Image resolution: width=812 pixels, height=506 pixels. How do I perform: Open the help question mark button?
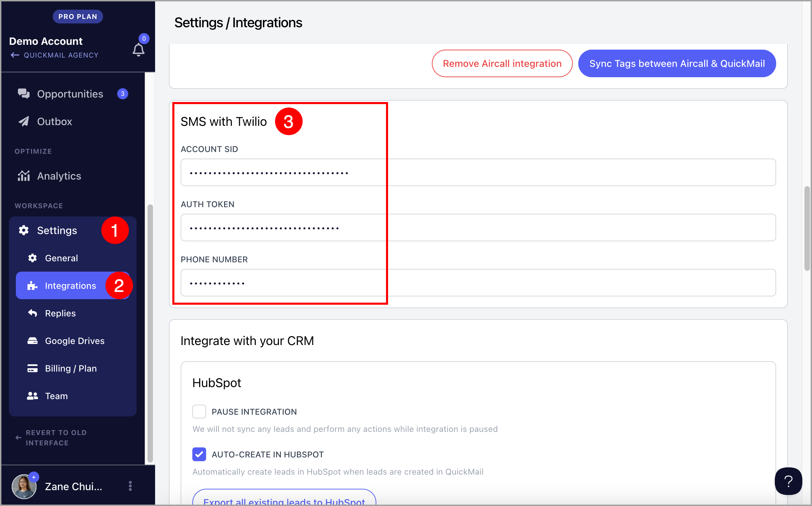click(x=789, y=481)
